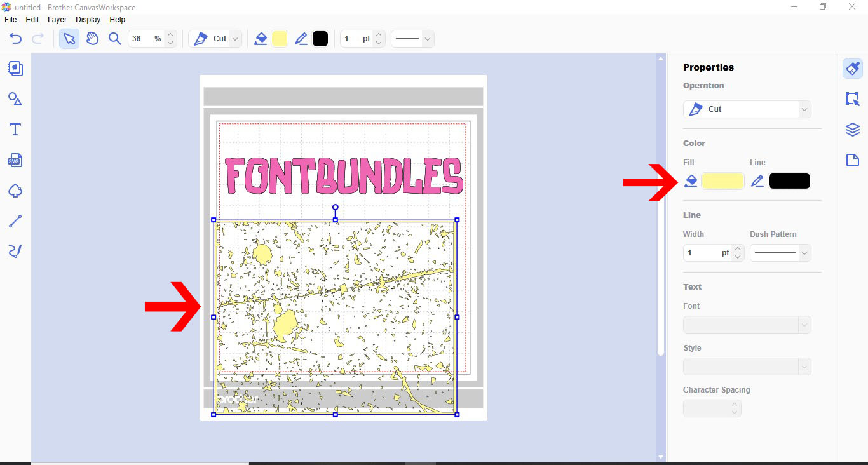This screenshot has height=465, width=868.
Task: Open the Projects panel icon in left sidebar
Action: [x=15, y=69]
